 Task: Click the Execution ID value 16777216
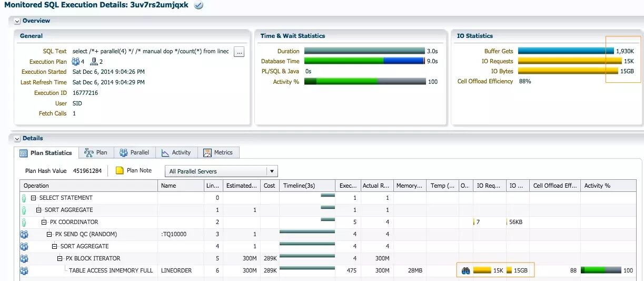(85, 93)
